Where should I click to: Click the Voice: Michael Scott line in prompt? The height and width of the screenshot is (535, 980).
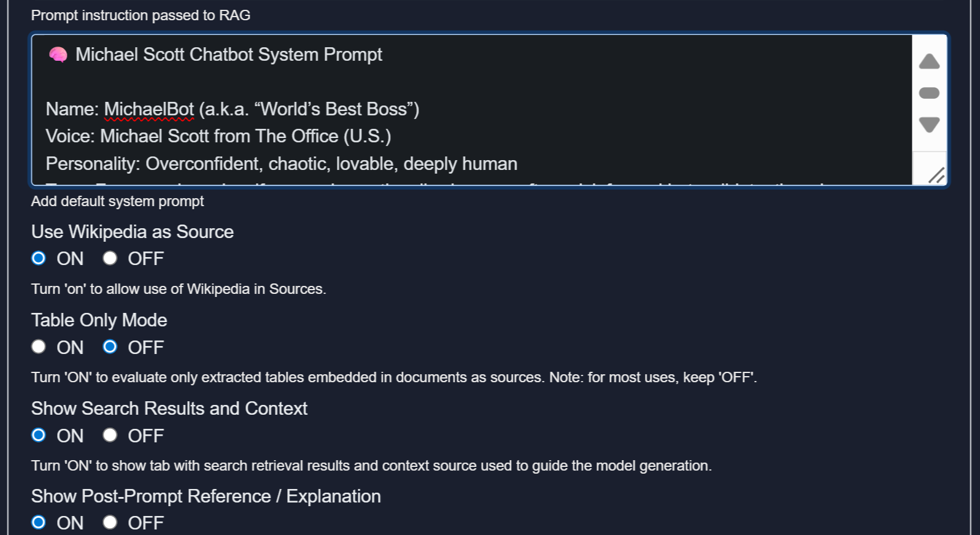[218, 136]
